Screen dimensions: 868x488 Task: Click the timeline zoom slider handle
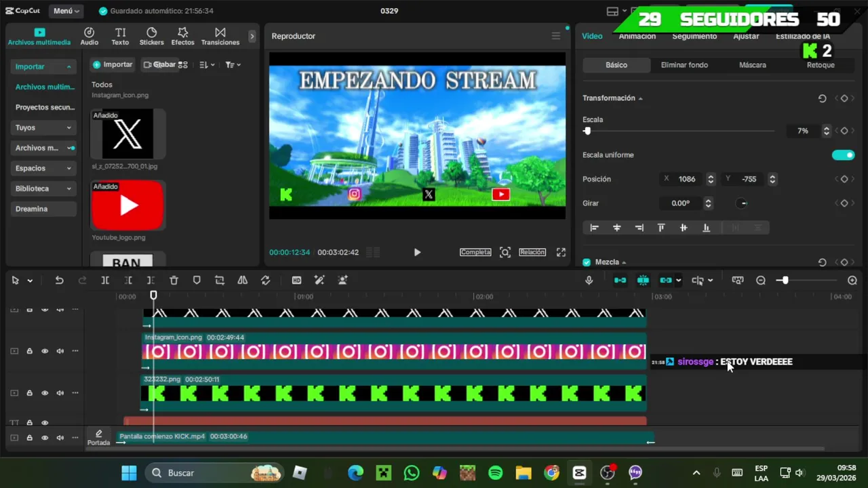tap(785, 280)
